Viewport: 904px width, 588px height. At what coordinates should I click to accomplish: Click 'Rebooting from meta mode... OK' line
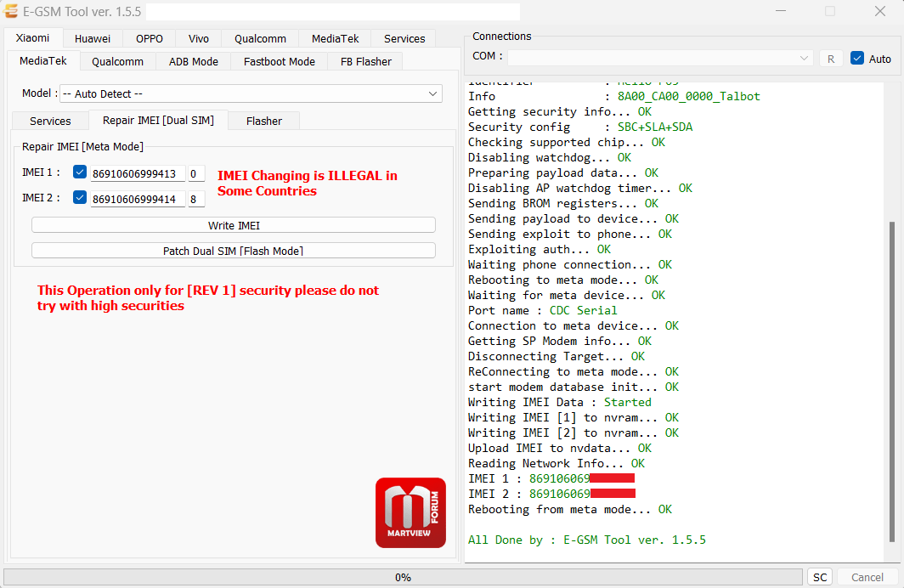point(570,509)
